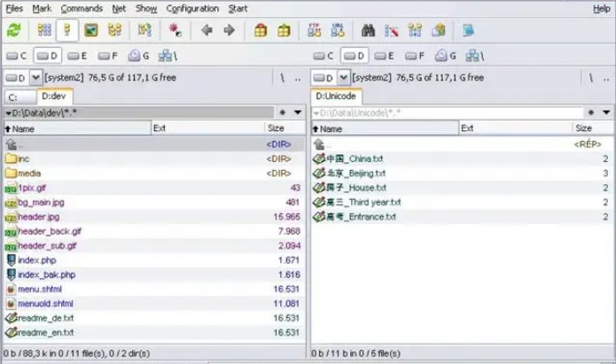Click the green Reread source refresh icon
616x364 pixels.
click(x=14, y=30)
